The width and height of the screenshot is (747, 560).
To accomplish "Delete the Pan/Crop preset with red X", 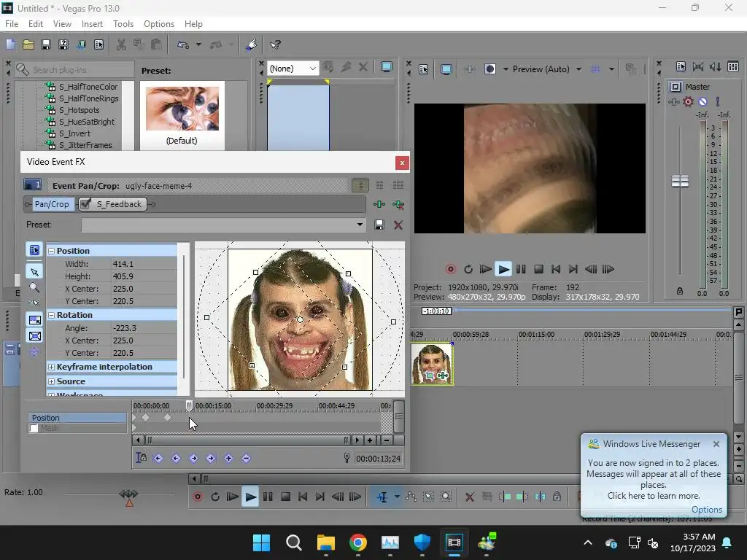I will [398, 225].
